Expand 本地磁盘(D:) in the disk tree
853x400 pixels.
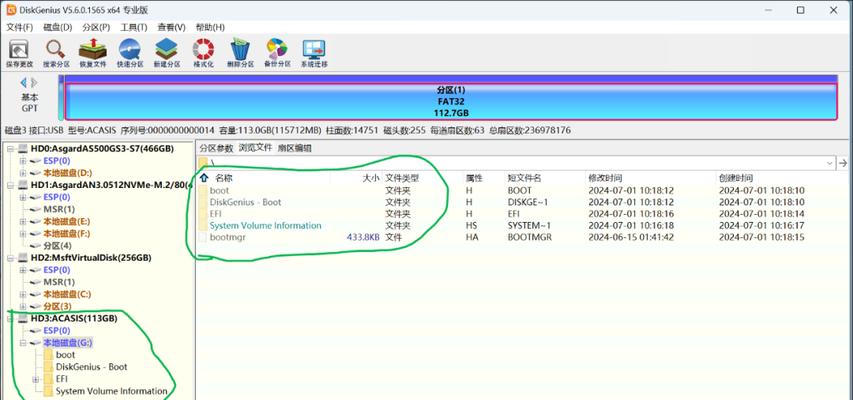[23, 173]
